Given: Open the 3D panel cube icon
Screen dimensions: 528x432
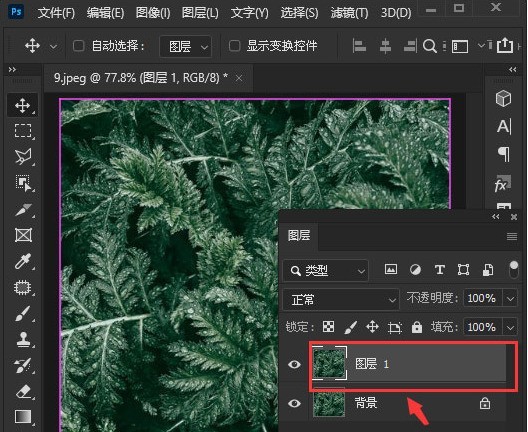Looking at the screenshot, I should point(503,99).
